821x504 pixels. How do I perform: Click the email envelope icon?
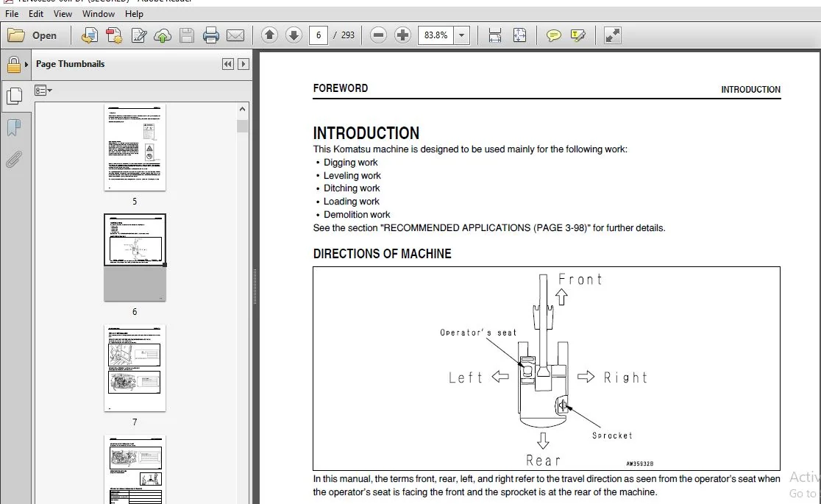pos(235,35)
